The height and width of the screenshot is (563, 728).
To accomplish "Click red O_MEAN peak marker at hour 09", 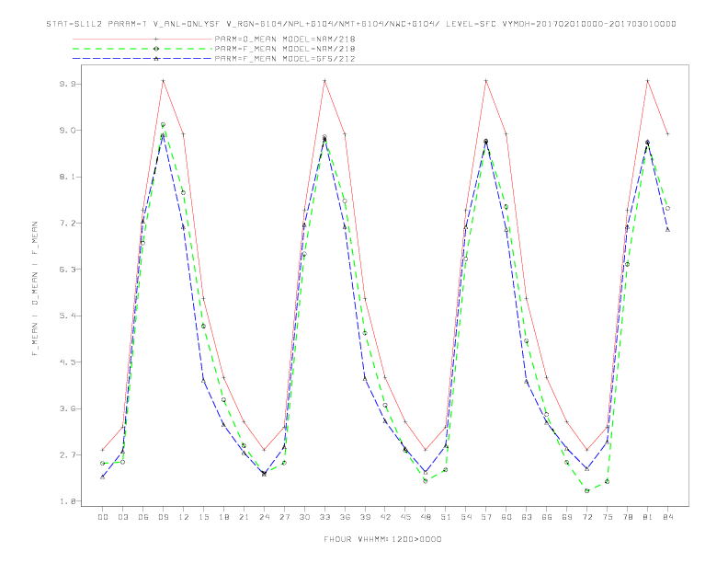I will [x=163, y=81].
